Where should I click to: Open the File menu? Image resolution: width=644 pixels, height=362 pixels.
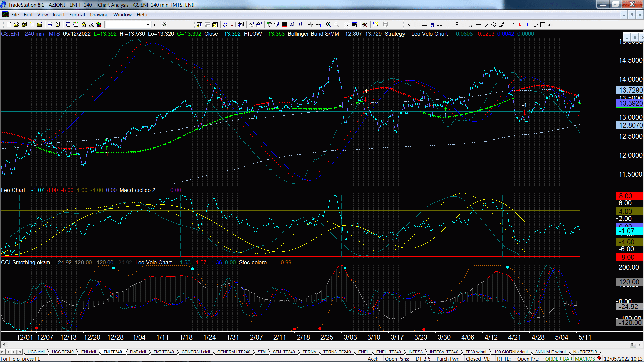(x=15, y=15)
